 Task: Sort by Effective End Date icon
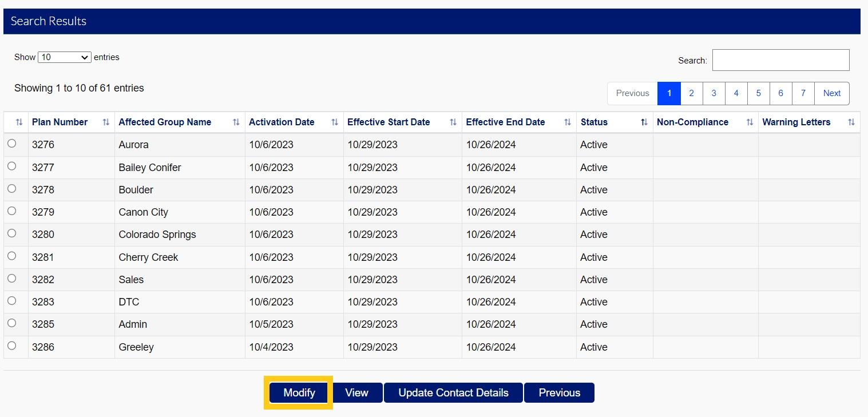(x=568, y=122)
